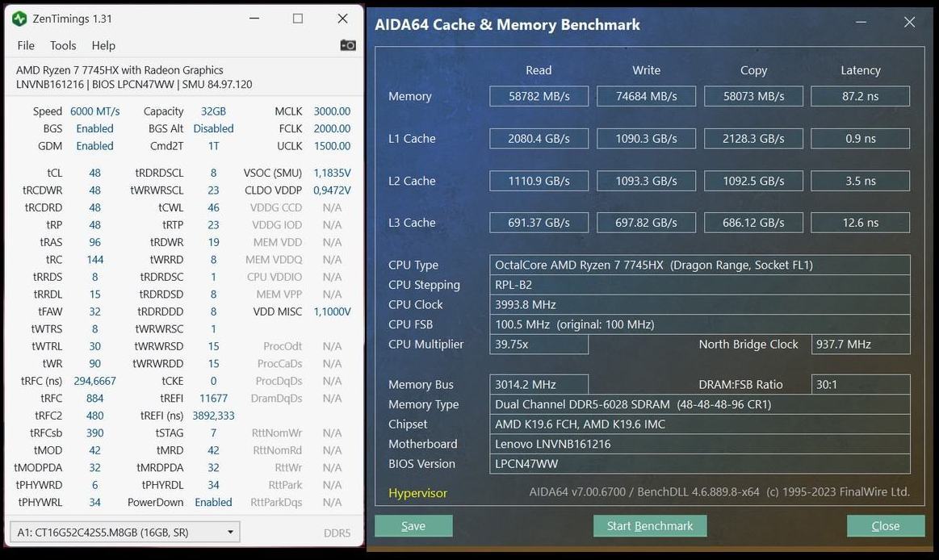Minimize the ZenTimings window
This screenshot has height=560, width=939.
[254, 19]
